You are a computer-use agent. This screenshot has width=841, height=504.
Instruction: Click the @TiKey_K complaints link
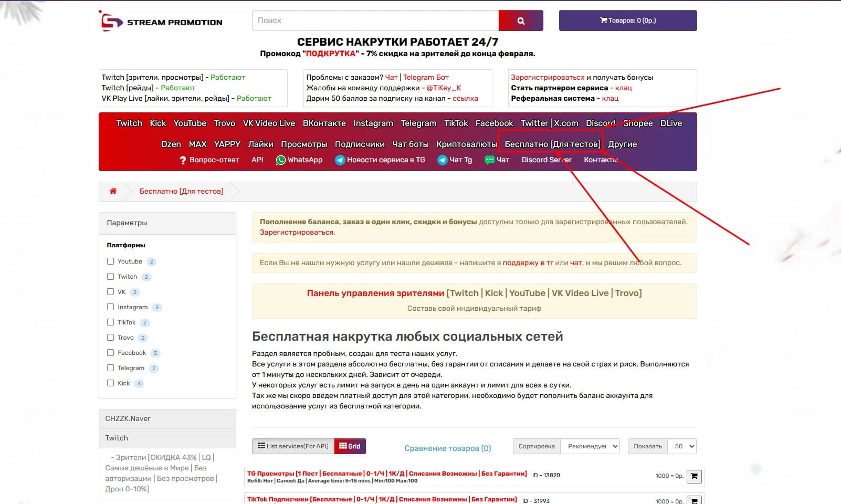(444, 88)
